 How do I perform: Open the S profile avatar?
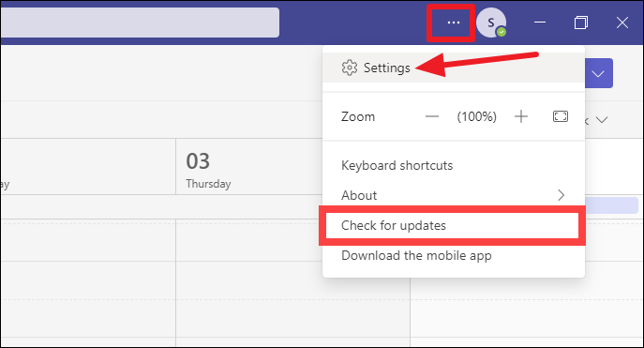(x=491, y=23)
